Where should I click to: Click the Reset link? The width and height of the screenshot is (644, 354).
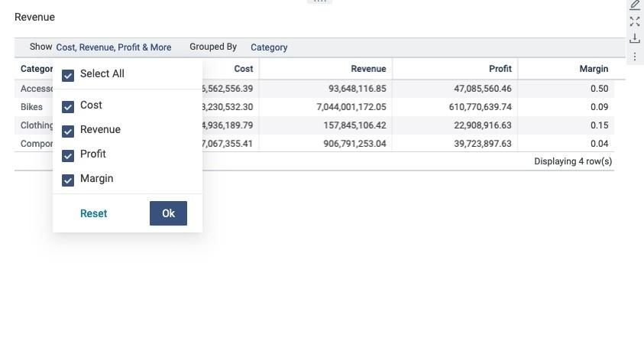[x=93, y=213]
